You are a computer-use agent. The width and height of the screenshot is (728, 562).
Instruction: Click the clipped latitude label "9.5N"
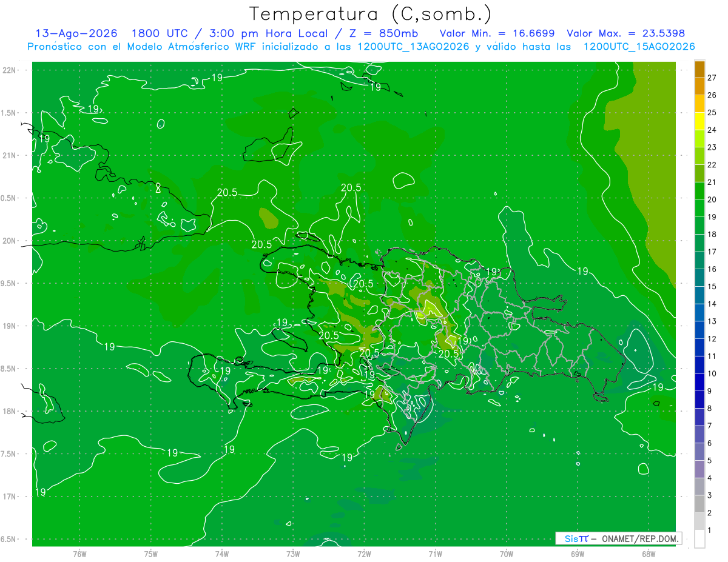(x=8, y=284)
